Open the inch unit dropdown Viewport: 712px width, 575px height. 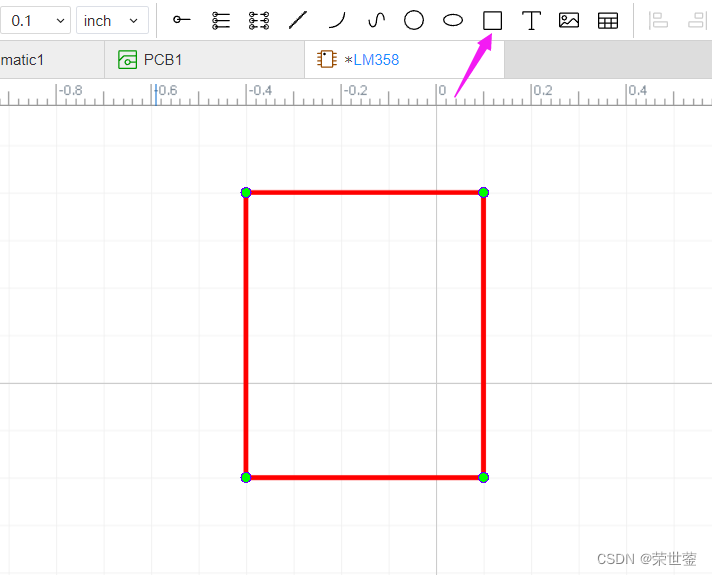tap(112, 20)
